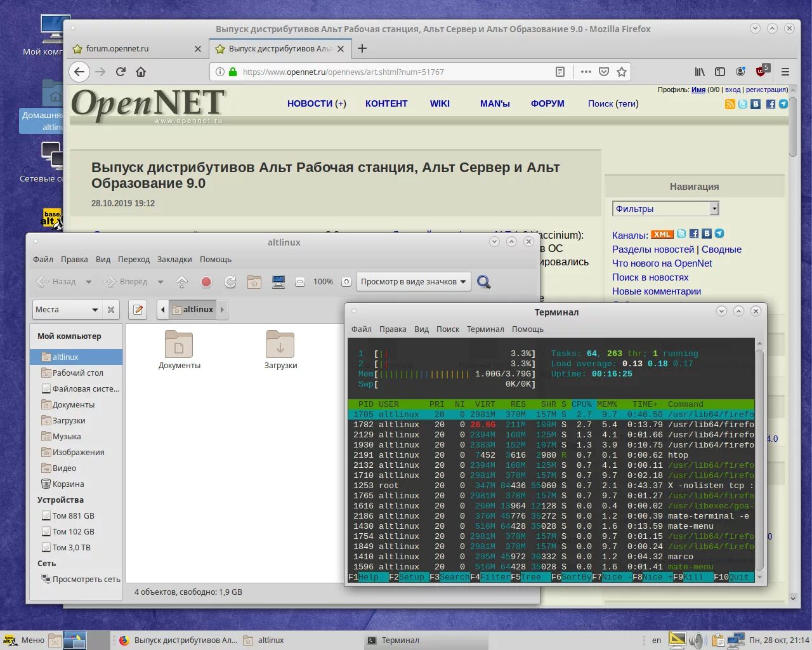Image resolution: width=812 pixels, height=650 pixels.
Task: Select 'Рабочий стол' in places sidebar
Action: coord(77,373)
